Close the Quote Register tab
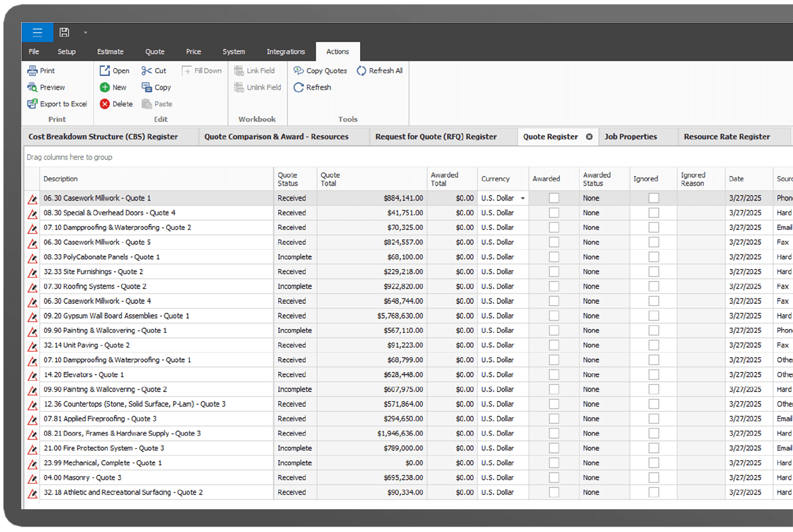 coord(589,136)
